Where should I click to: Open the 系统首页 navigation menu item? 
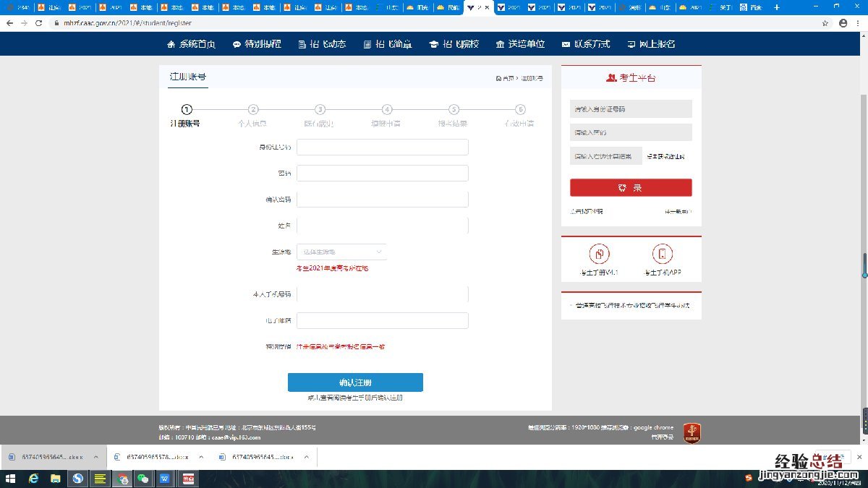click(x=191, y=44)
